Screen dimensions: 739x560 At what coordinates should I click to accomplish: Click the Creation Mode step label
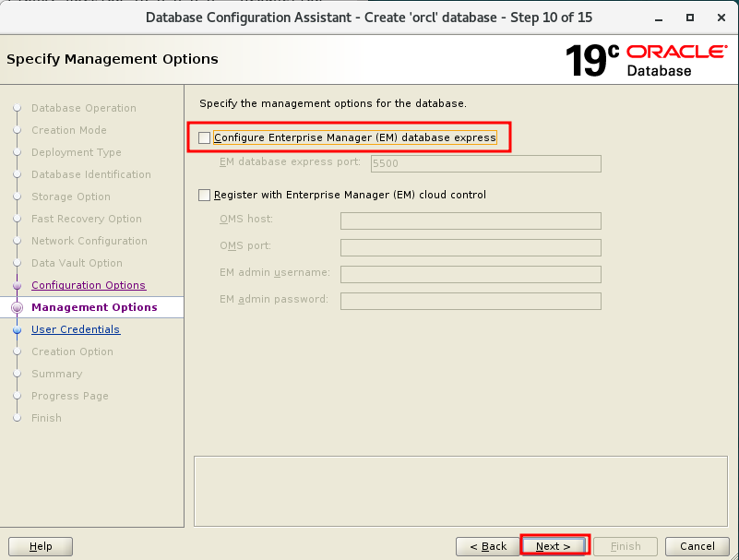point(69,130)
